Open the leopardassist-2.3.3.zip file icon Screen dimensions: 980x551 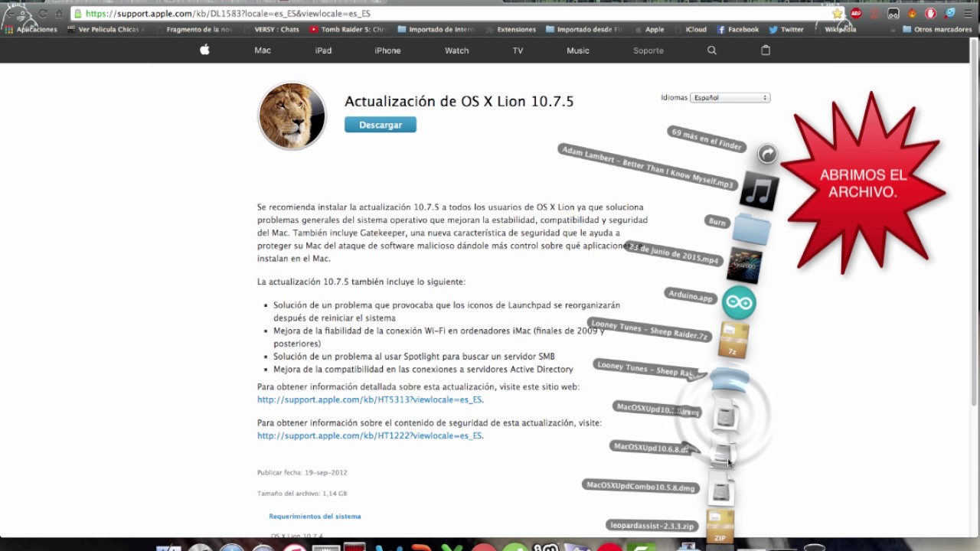tap(720, 527)
